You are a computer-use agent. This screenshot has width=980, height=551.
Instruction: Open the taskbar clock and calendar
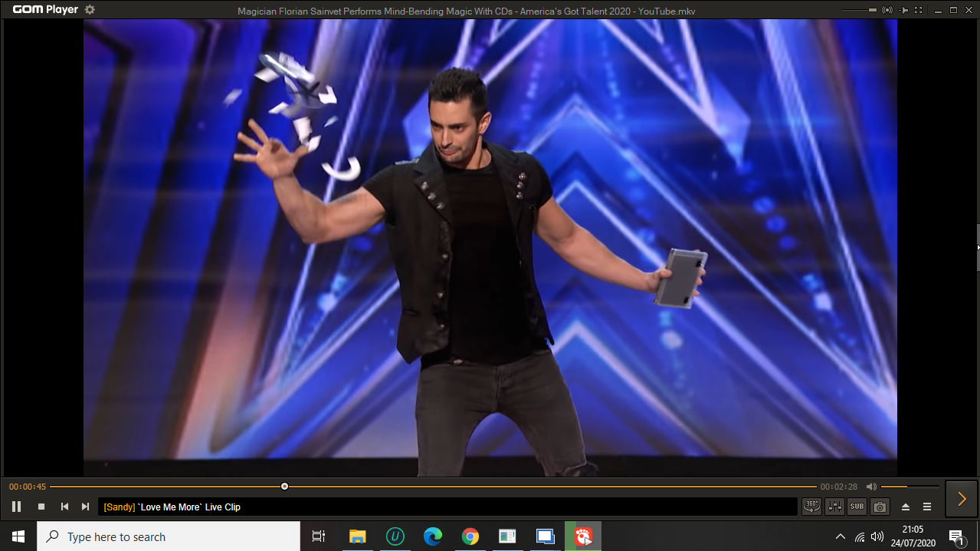click(x=913, y=536)
